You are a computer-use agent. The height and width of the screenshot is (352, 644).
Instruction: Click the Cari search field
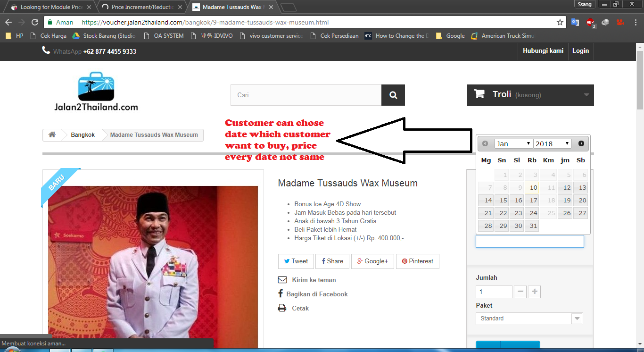pos(306,95)
